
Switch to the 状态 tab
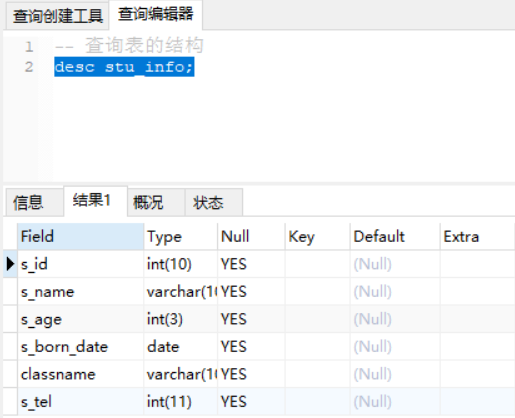[214, 202]
